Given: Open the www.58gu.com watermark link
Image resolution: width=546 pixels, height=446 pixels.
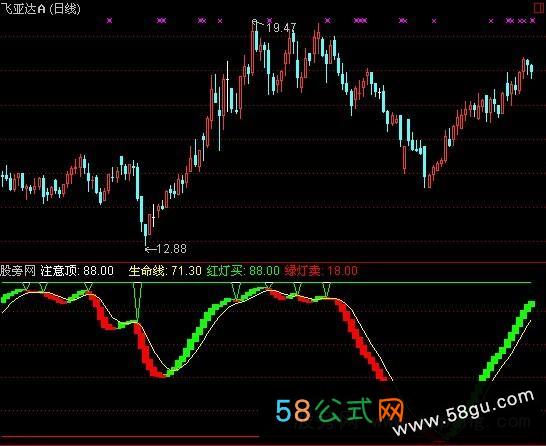Looking at the screenshot, I should click(463, 413).
